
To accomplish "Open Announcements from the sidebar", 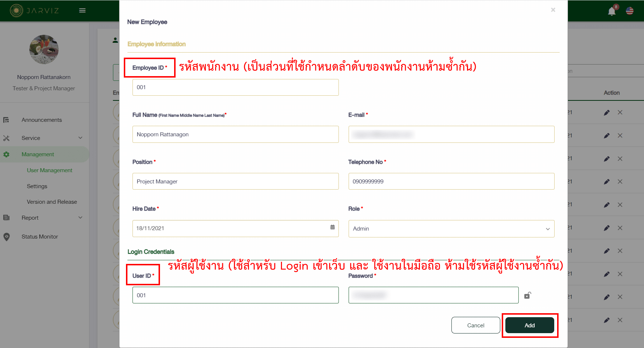I will (x=42, y=120).
